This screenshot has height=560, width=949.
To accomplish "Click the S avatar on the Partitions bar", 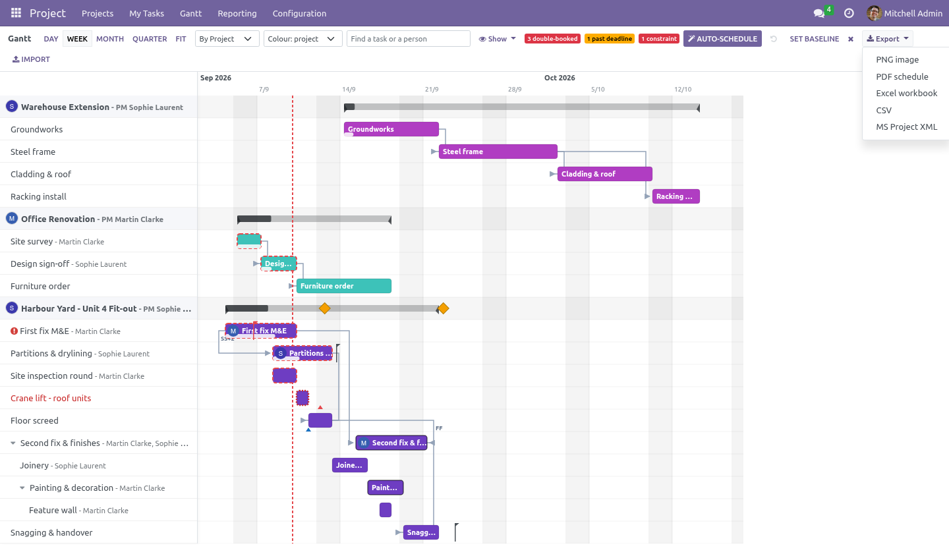I will click(x=281, y=353).
